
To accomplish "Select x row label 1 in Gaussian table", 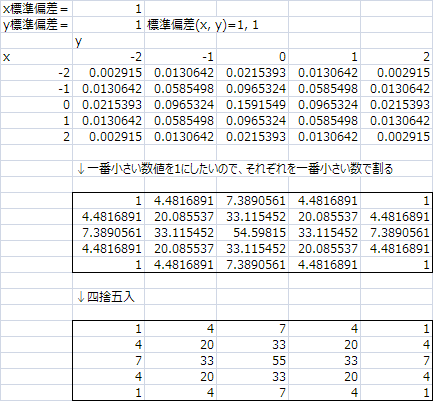I will click(x=36, y=121).
